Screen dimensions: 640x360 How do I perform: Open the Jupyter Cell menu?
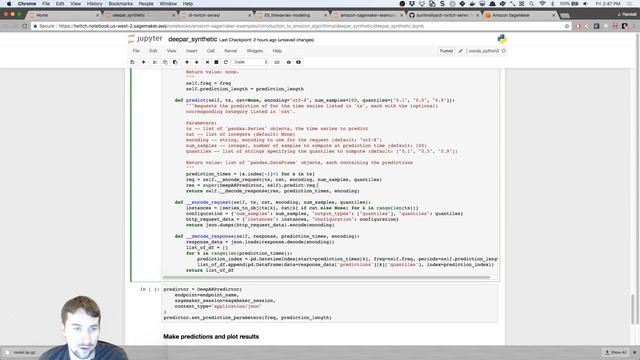tap(211, 51)
